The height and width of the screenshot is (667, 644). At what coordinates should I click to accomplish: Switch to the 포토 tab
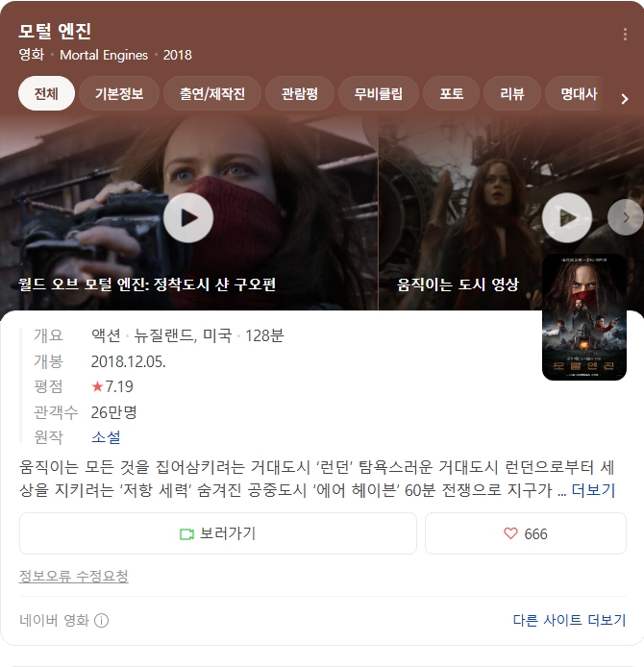pyautogui.click(x=452, y=93)
